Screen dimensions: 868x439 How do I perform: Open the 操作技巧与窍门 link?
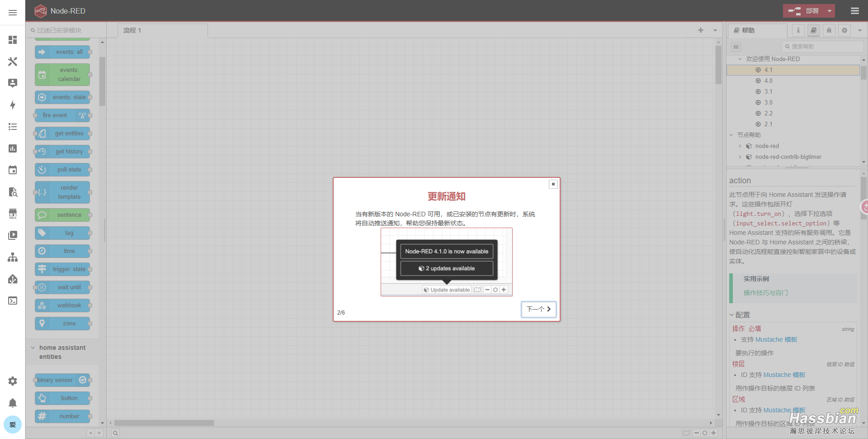click(x=765, y=293)
